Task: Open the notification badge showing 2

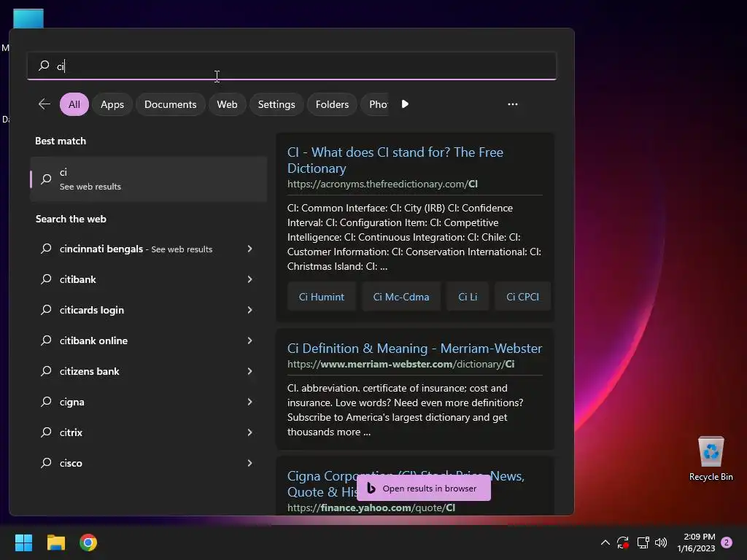Action: 727,542
